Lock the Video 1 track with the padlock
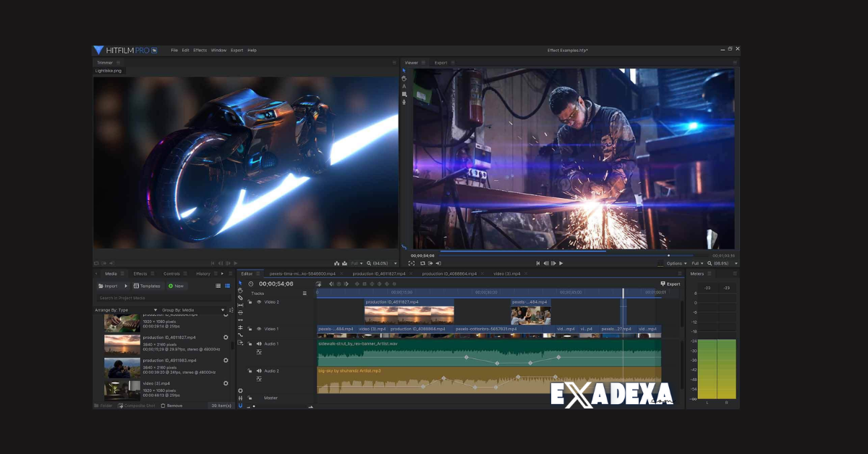Image resolution: width=868 pixels, height=454 pixels. pos(250,329)
